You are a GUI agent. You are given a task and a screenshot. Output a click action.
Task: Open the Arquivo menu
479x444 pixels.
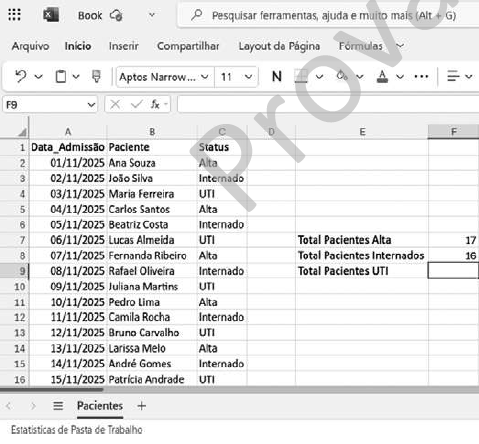(x=30, y=46)
